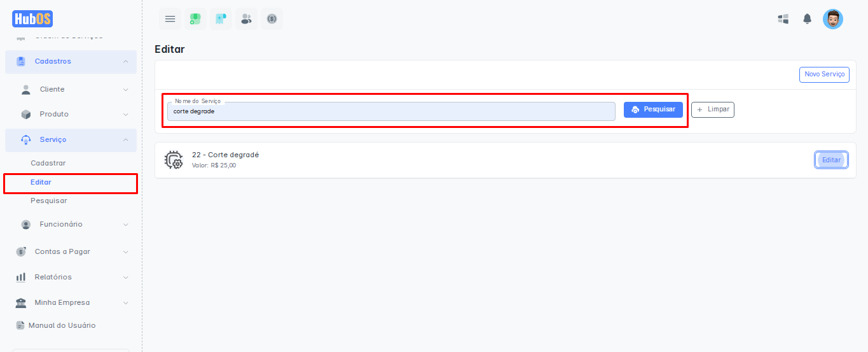868x352 pixels.
Task: Click the Novo Serviço button
Action: 824,74
